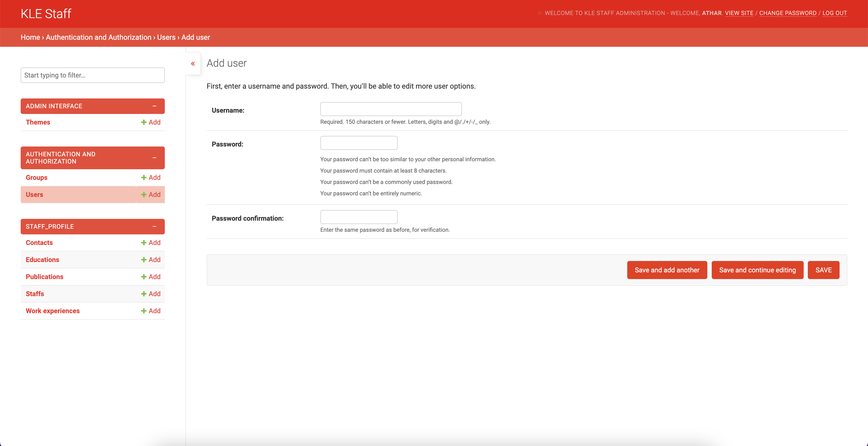This screenshot has height=446, width=868.
Task: Click the Add icon next to Groups
Action: click(150, 177)
